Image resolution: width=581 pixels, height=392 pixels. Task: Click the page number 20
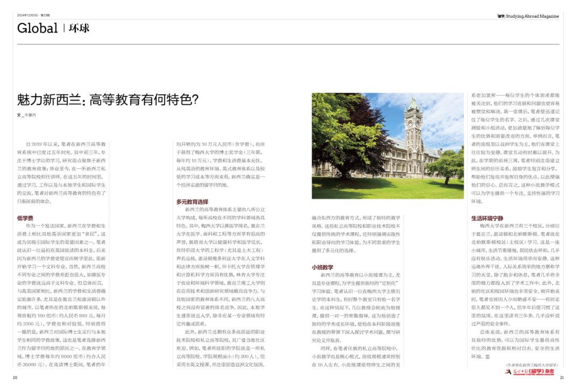15,377
